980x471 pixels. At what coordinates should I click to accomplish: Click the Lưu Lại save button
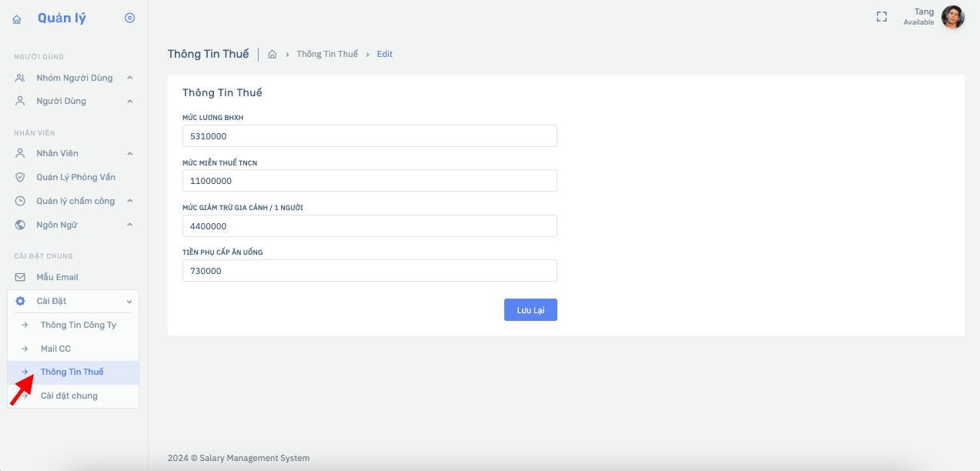[x=530, y=309]
